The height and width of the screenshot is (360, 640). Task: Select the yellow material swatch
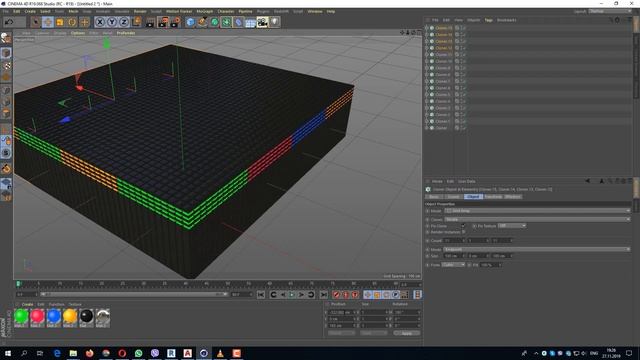(x=70, y=317)
